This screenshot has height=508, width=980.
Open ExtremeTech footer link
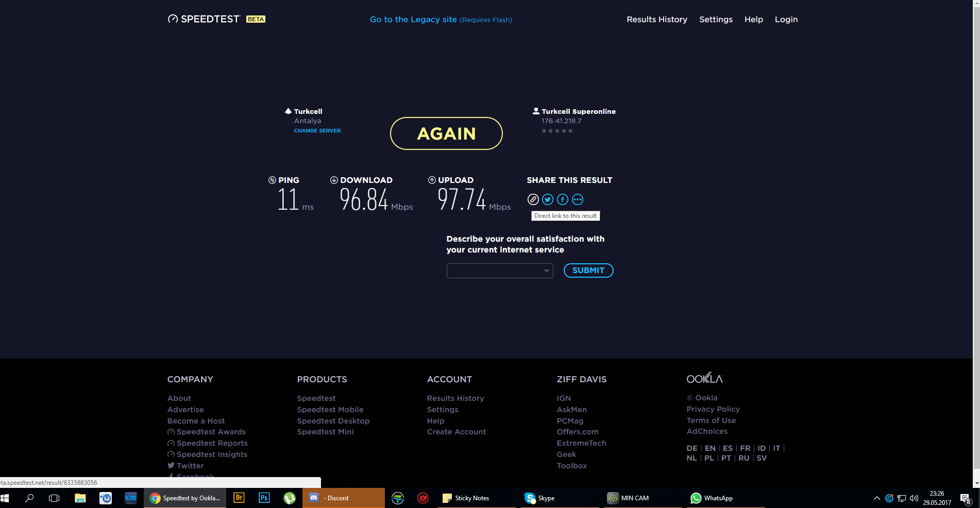click(x=582, y=443)
